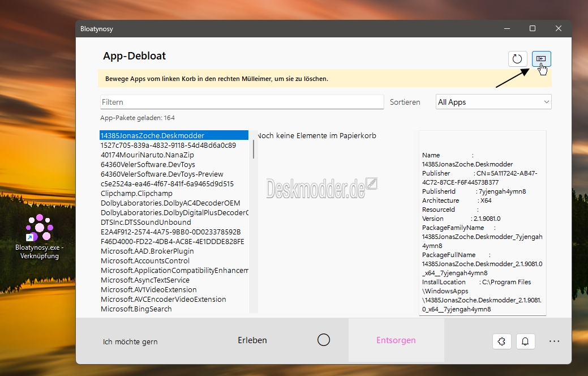Select Microsoft.AsyncTextService package
The width and height of the screenshot is (588, 376).
[x=174, y=280]
